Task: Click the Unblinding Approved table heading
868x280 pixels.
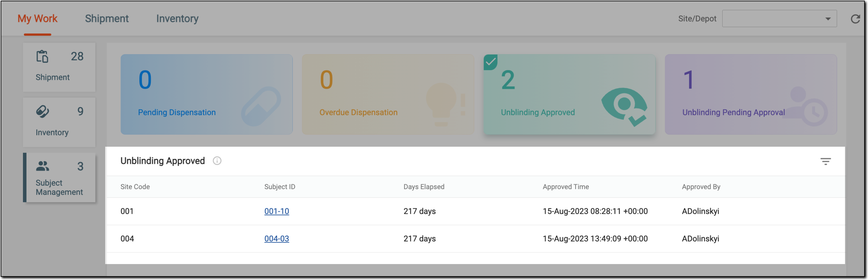Action: tap(162, 161)
